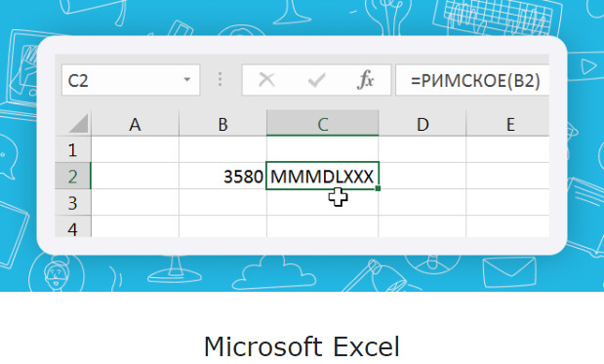Select empty cell A1
Viewport: 604px width, 364px height.
(136, 149)
